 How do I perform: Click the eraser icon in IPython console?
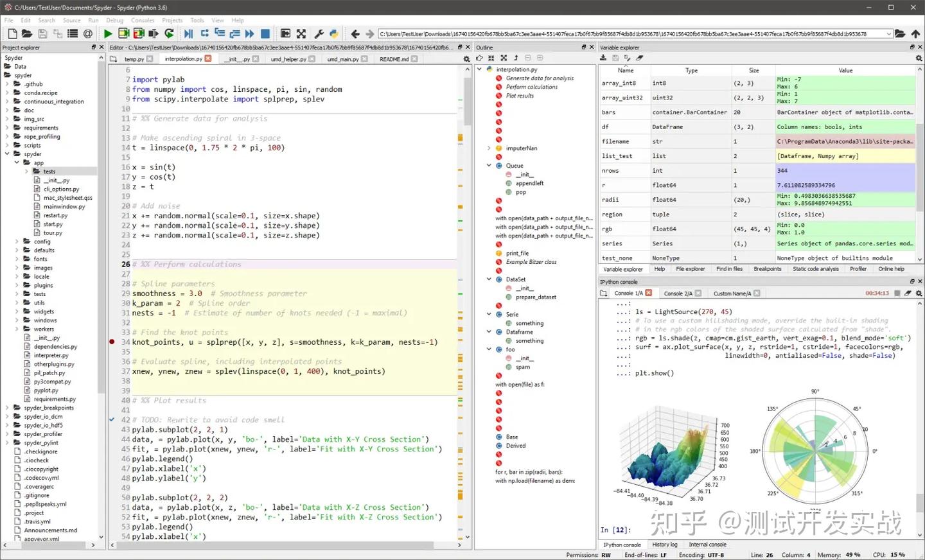click(x=908, y=293)
